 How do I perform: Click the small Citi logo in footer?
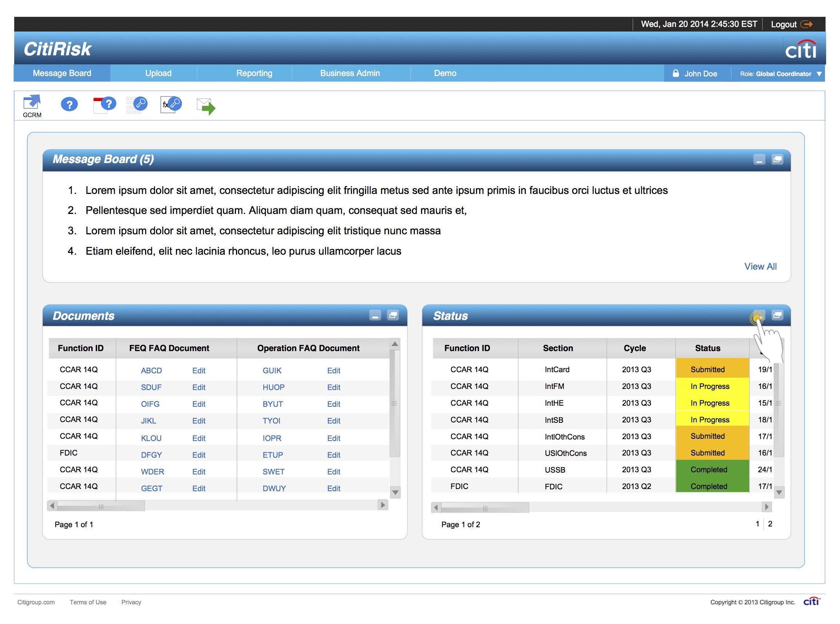pos(812,602)
